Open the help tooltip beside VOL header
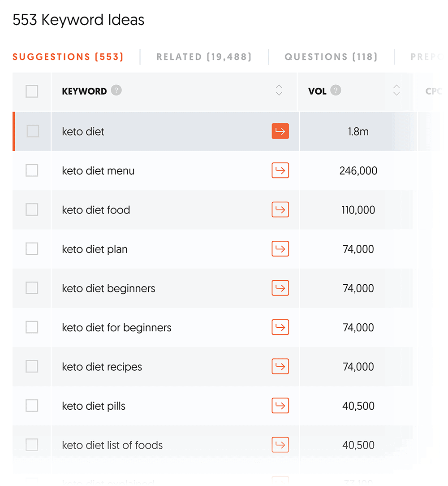 (335, 90)
